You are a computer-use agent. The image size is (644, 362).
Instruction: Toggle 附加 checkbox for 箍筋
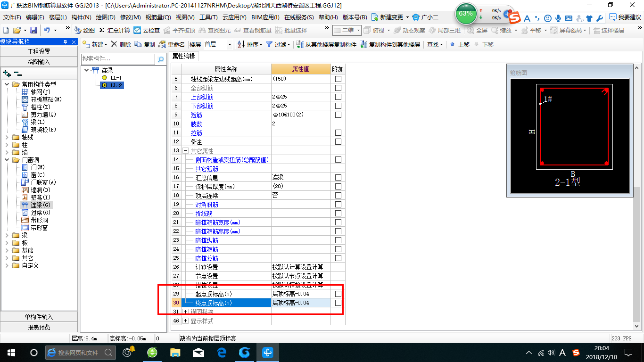338,115
